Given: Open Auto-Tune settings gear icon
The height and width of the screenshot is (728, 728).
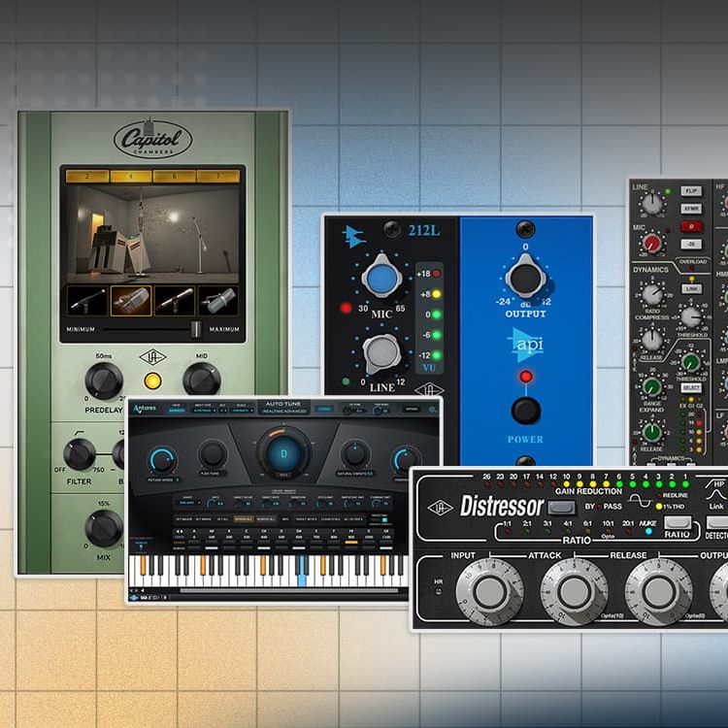Looking at the screenshot, I should 432,409.
